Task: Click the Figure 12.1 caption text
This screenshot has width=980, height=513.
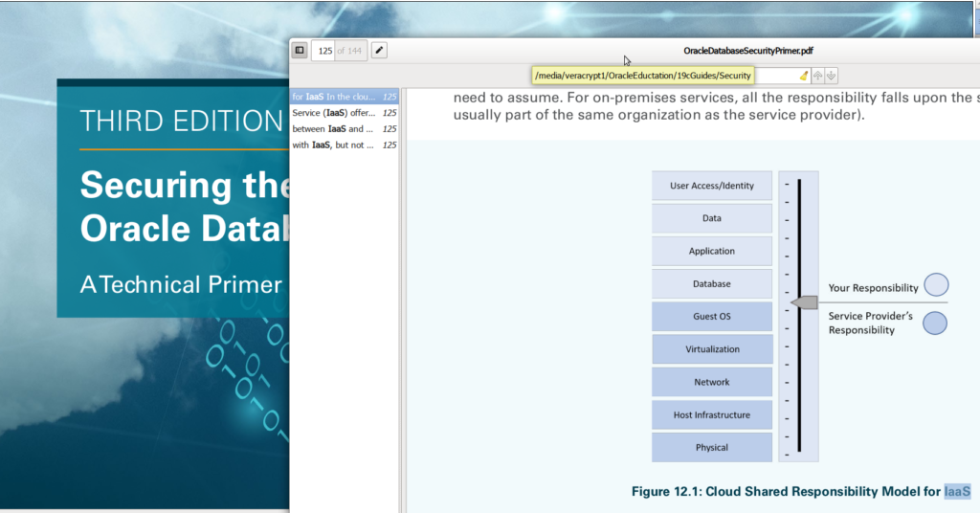Action: click(x=801, y=492)
